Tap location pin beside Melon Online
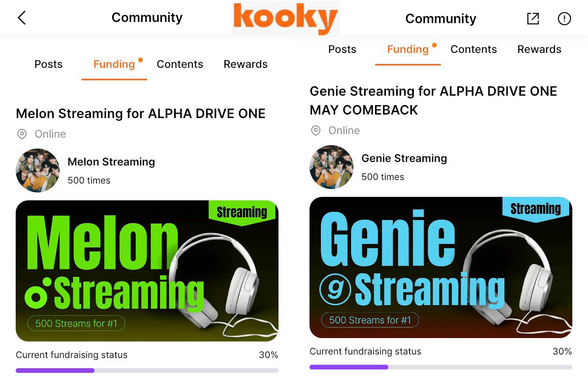Viewport: 588px width, 391px height. pyautogui.click(x=22, y=134)
